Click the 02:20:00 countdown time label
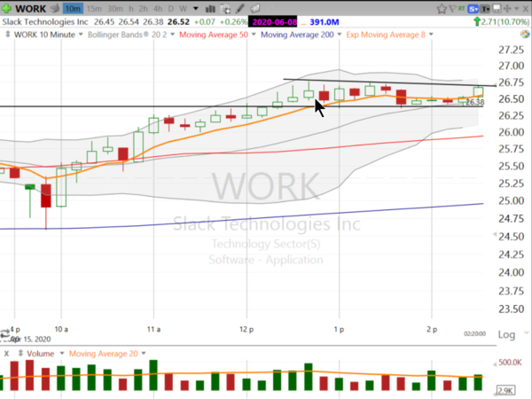The height and width of the screenshot is (399, 532). pos(474,334)
